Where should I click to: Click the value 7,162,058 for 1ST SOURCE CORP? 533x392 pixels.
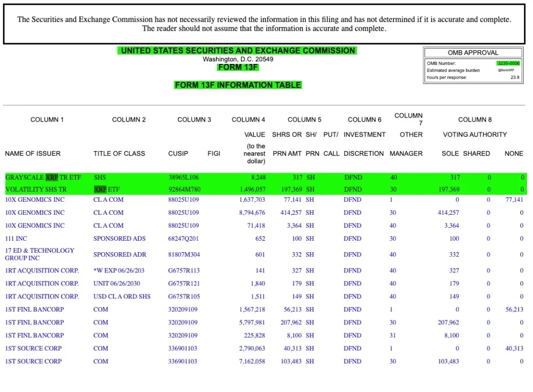[252, 361]
